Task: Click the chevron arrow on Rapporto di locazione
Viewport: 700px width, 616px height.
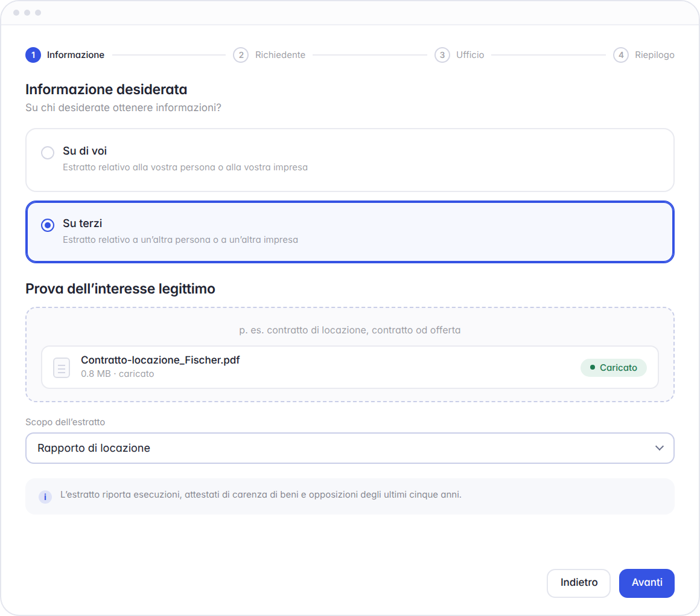Action: click(660, 448)
